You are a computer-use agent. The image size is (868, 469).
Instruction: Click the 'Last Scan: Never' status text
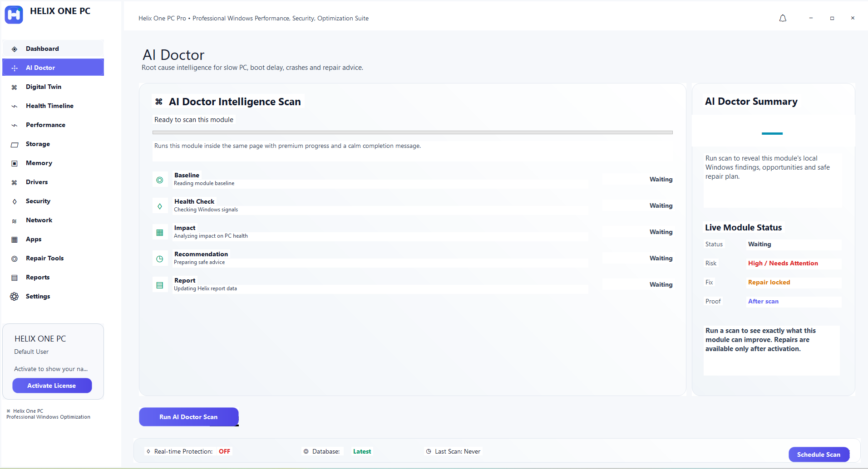click(457, 451)
